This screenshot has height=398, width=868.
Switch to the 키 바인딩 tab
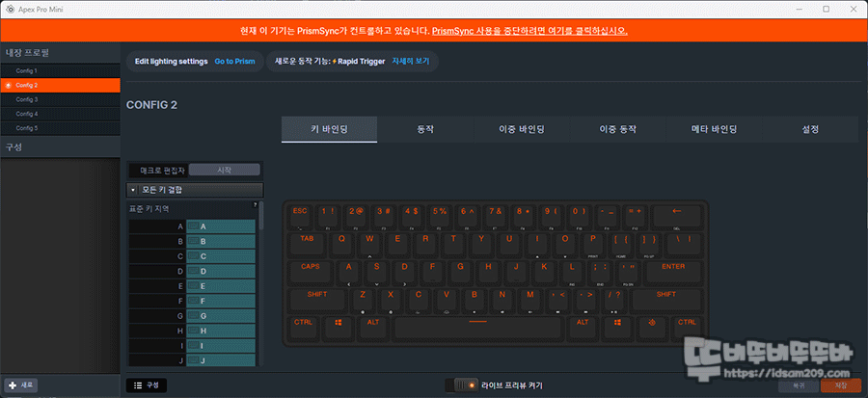tap(330, 129)
